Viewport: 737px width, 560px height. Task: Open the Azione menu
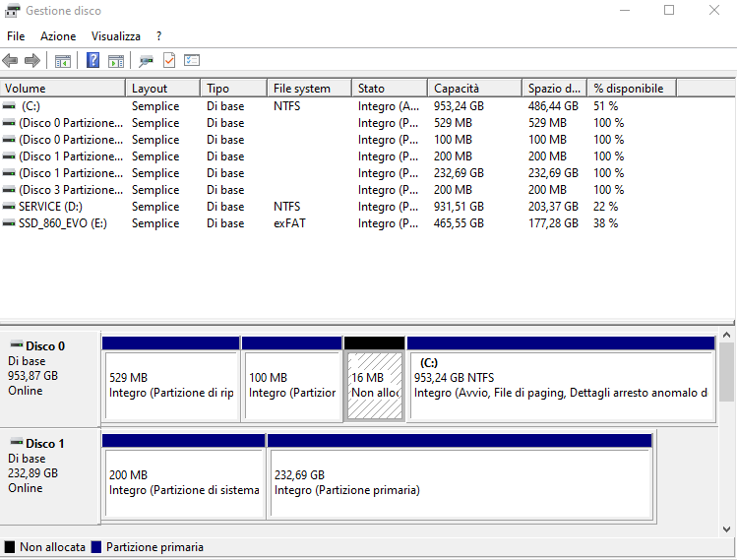point(58,36)
